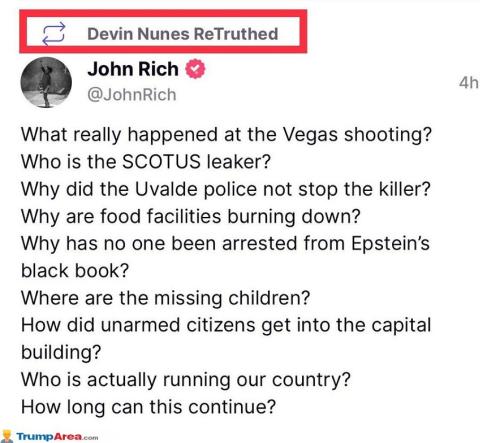
Task: Click the 'Who is the SCOTUS leaker?' line
Action: [x=146, y=162]
